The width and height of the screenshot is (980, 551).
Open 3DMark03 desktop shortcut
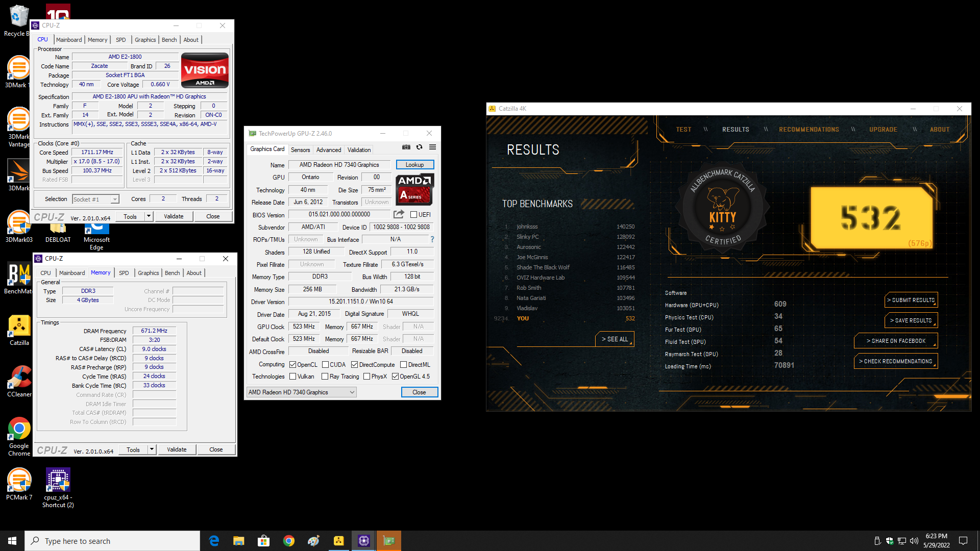click(18, 227)
